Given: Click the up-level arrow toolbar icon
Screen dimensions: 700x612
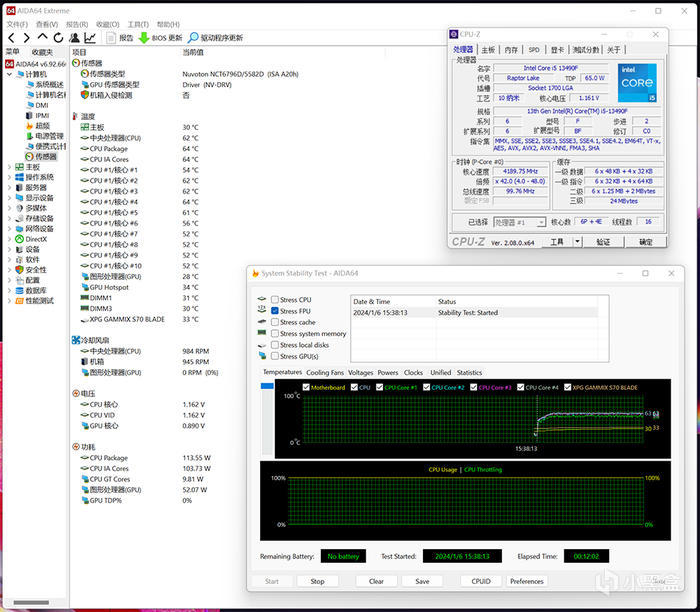Looking at the screenshot, I should (x=43, y=38).
